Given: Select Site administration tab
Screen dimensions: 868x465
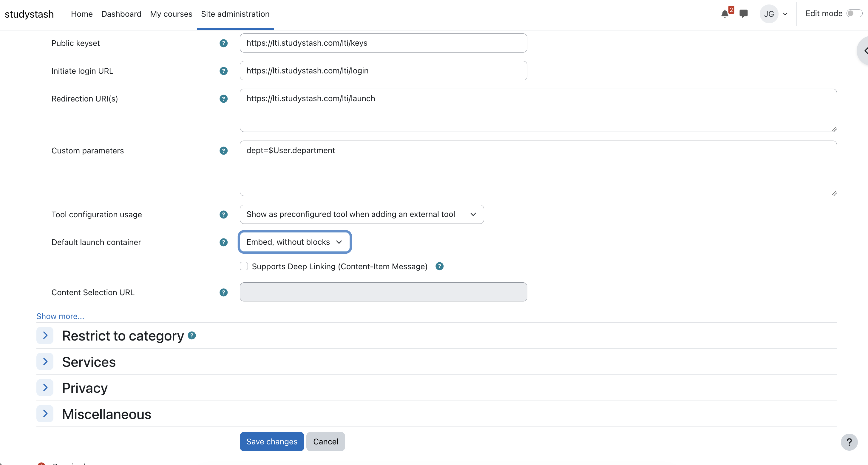Looking at the screenshot, I should (235, 14).
